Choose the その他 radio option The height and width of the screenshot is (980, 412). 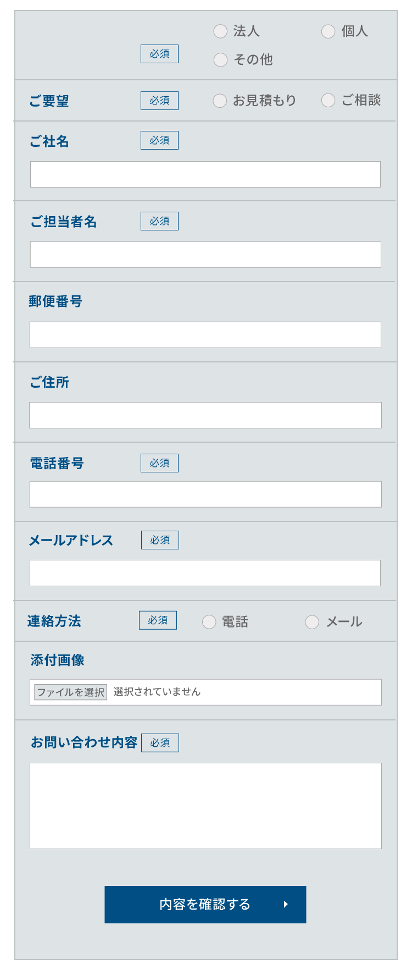pyautogui.click(x=220, y=60)
